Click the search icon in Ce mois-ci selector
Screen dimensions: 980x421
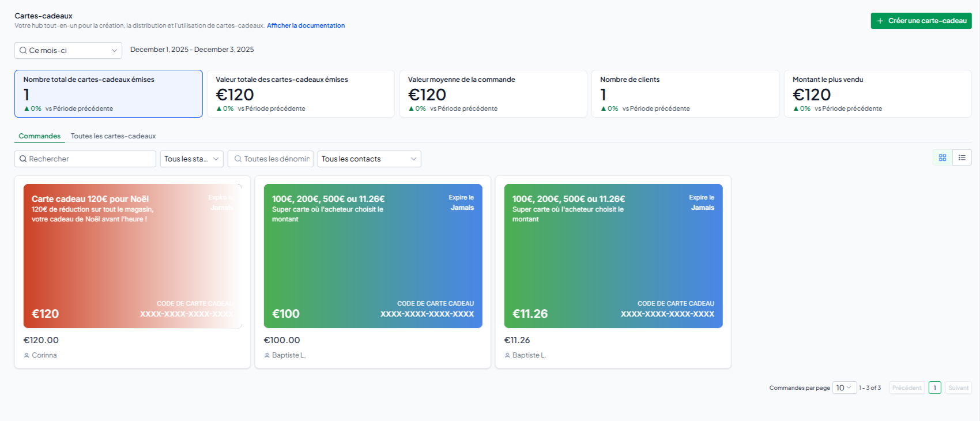(23, 50)
